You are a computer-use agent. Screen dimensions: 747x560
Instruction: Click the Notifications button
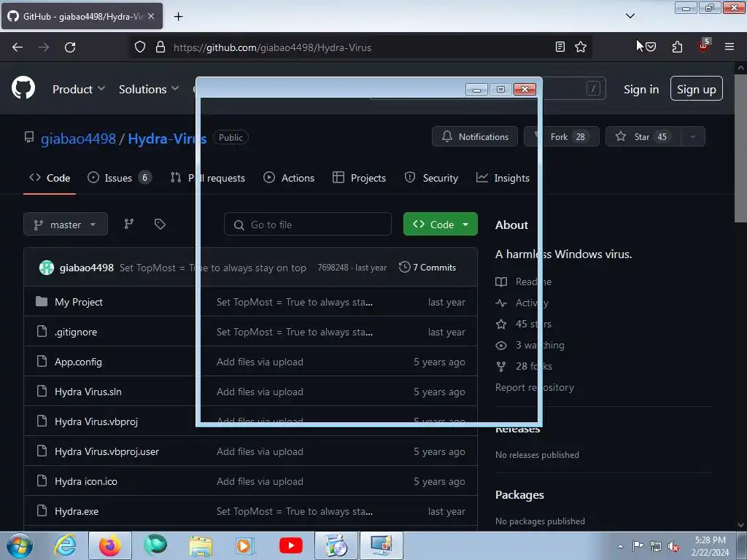474,136
